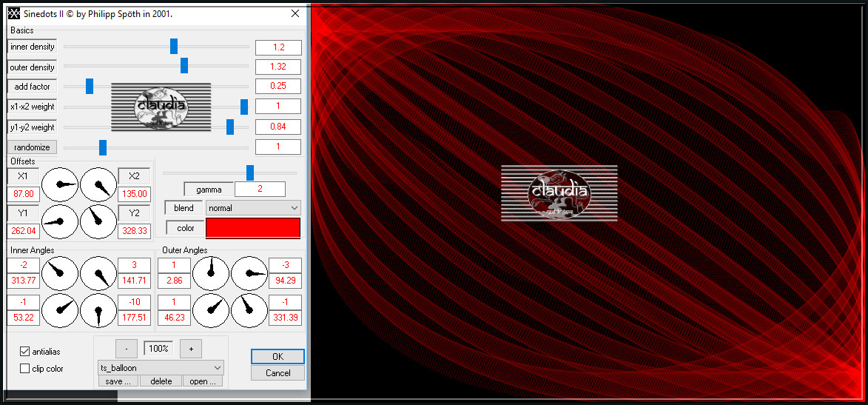Click the outer density slider handle

pyautogui.click(x=184, y=65)
